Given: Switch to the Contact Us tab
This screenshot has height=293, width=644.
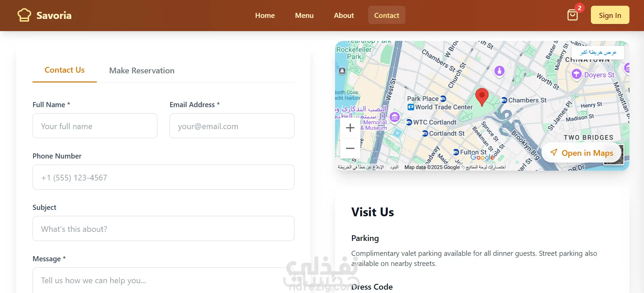Looking at the screenshot, I should click(65, 70).
